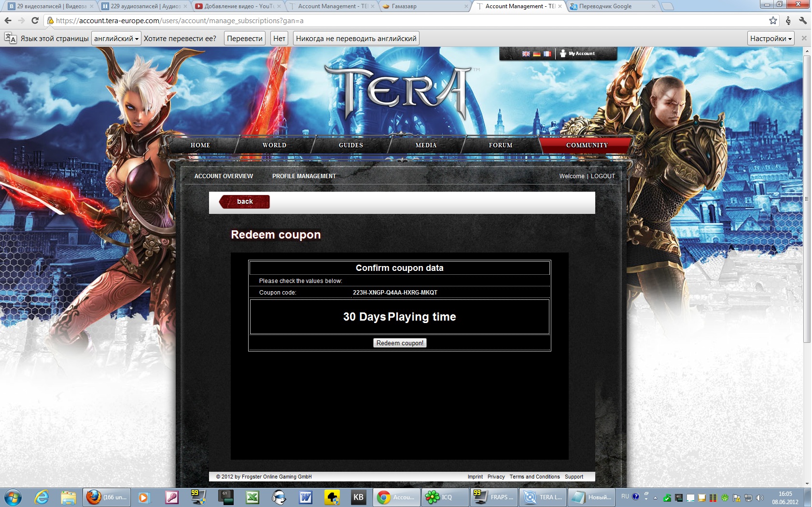Select the English flag language

click(x=526, y=54)
